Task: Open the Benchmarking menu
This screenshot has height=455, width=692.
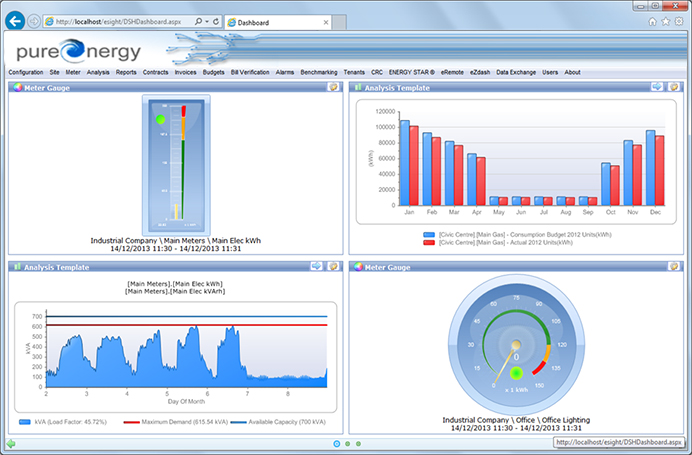Action: [x=319, y=73]
